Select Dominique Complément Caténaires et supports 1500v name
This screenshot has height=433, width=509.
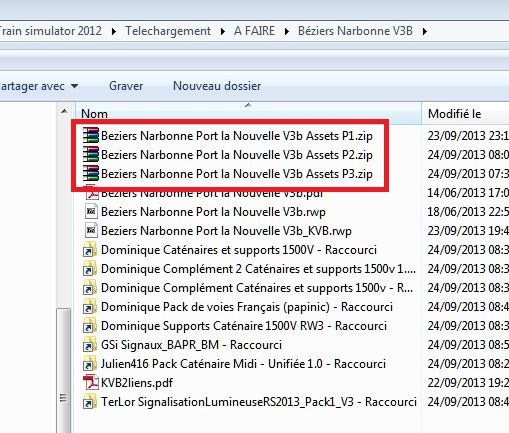click(257, 288)
